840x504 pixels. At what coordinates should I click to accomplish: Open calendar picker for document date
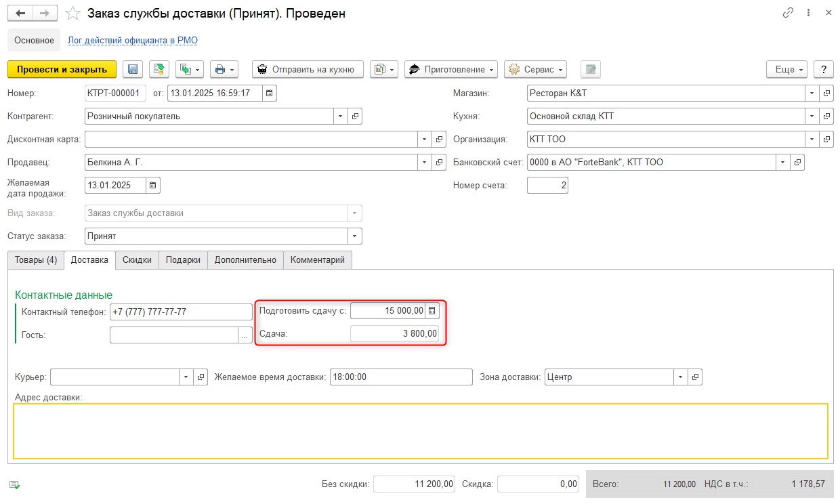[270, 93]
